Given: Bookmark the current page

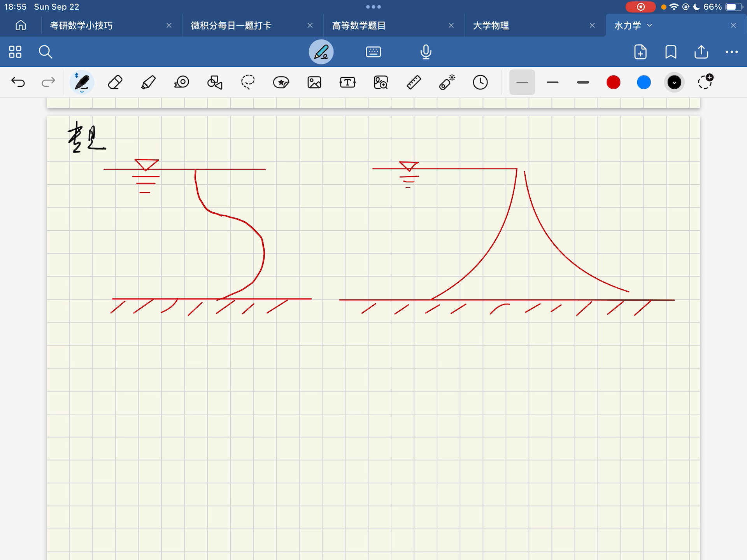Looking at the screenshot, I should pos(671,52).
